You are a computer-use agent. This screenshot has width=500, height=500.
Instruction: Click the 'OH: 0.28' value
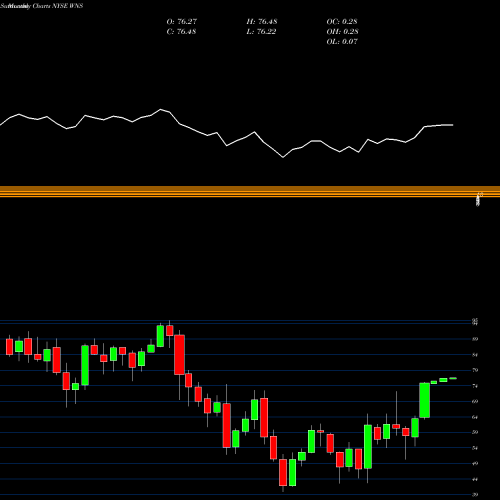pos(342,31)
